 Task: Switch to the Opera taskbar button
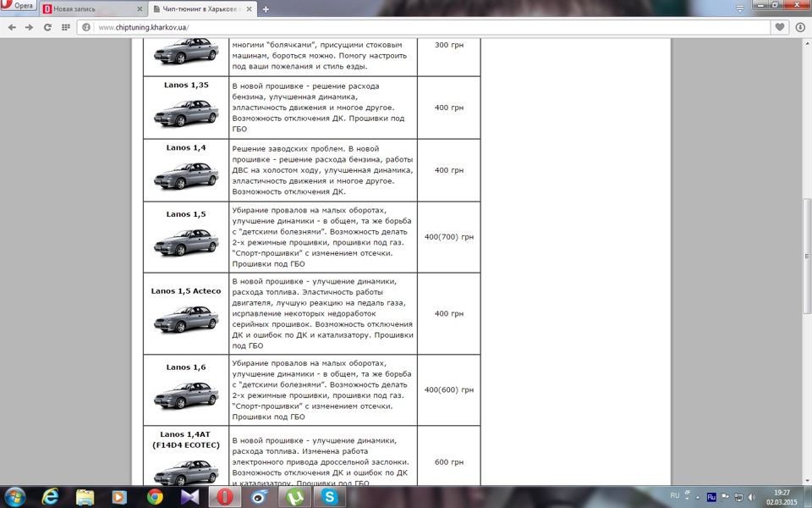point(225,497)
